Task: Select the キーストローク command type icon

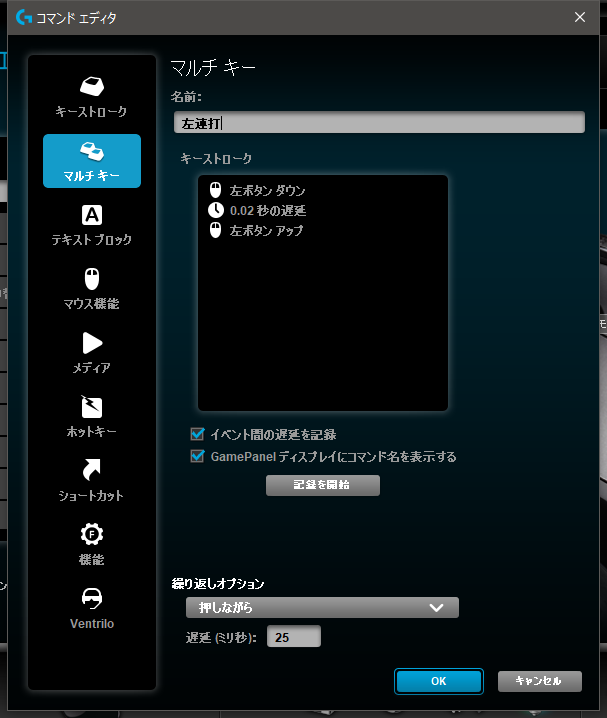Action: coord(92,87)
